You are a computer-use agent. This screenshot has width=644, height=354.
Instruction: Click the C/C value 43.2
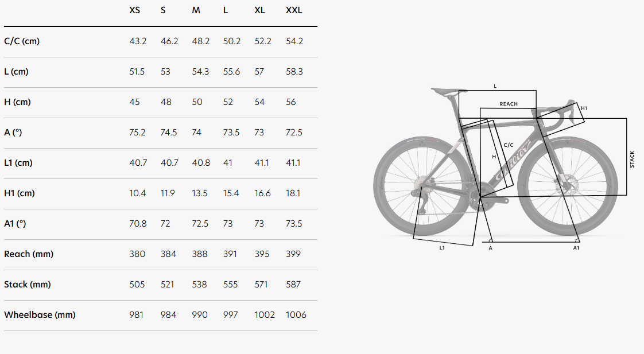click(138, 41)
